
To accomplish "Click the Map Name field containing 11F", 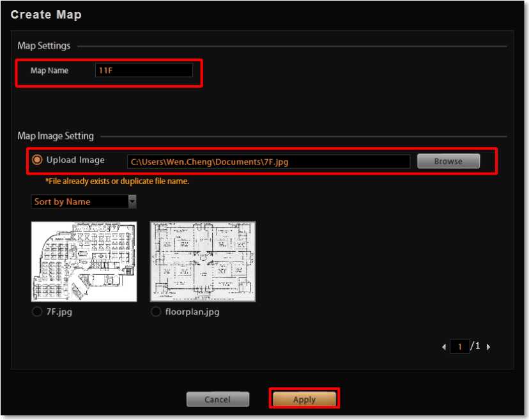I will [144, 70].
